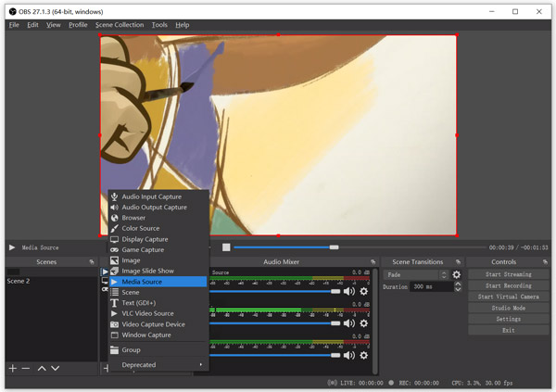Select the Game Capture gamepad icon
The height and width of the screenshot is (392, 556).
tap(114, 249)
